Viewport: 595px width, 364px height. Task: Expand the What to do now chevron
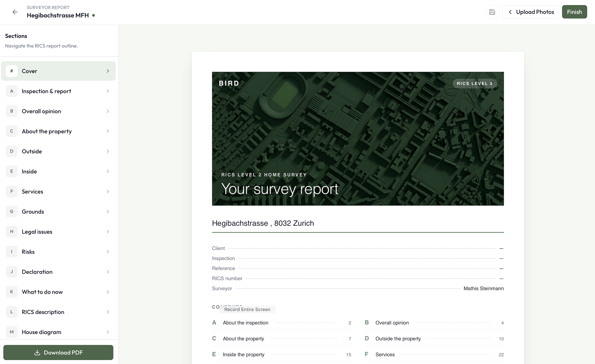(x=108, y=292)
